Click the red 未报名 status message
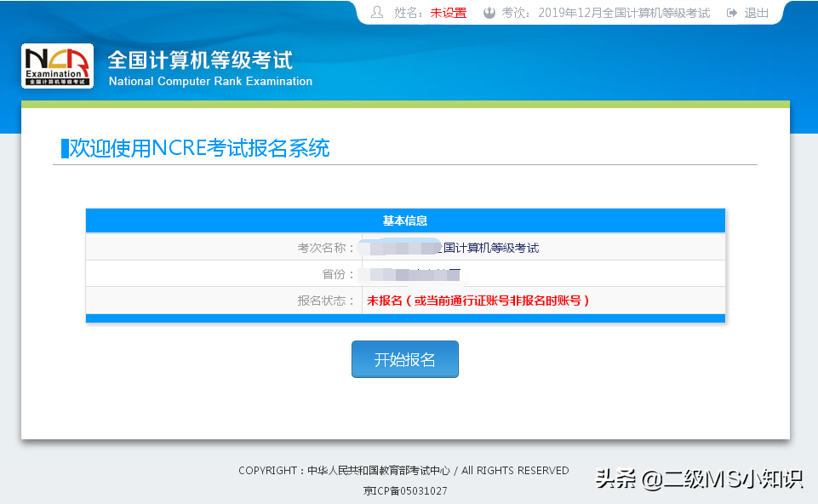 [478, 300]
